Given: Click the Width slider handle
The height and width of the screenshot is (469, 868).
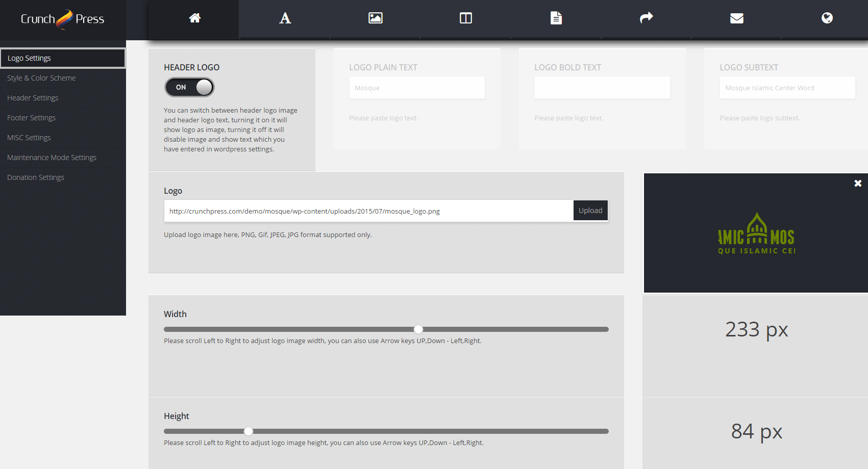Looking at the screenshot, I should 418,329.
